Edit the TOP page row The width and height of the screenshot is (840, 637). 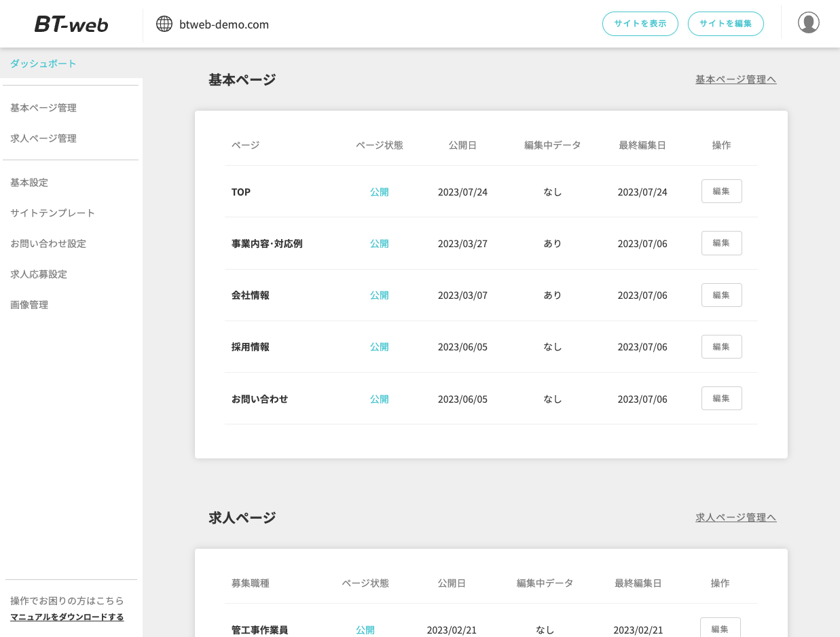coord(721,192)
